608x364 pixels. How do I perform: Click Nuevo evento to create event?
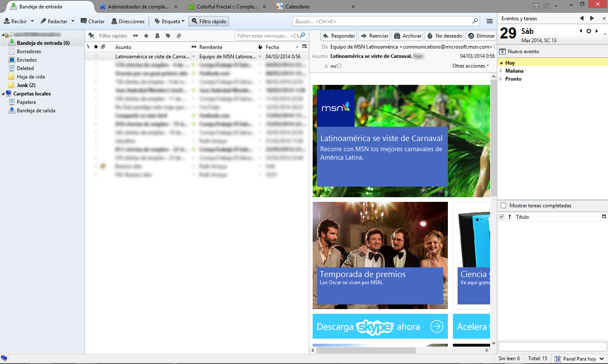tap(519, 52)
